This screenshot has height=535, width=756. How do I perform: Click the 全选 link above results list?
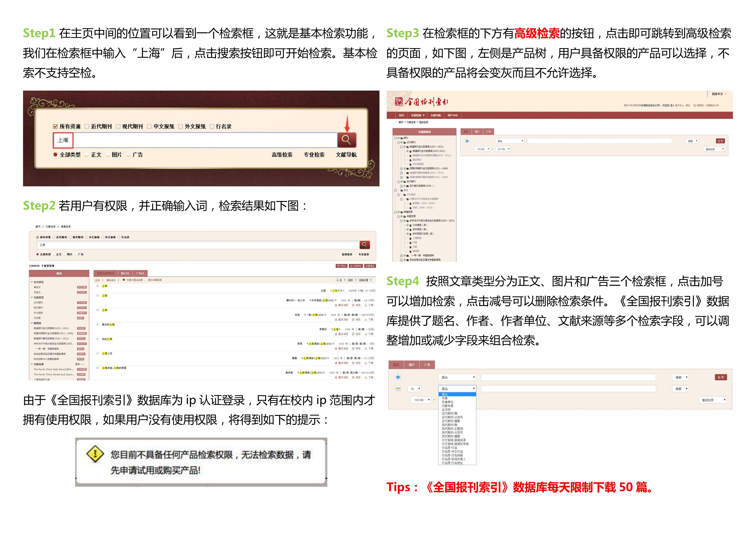[x=97, y=280]
